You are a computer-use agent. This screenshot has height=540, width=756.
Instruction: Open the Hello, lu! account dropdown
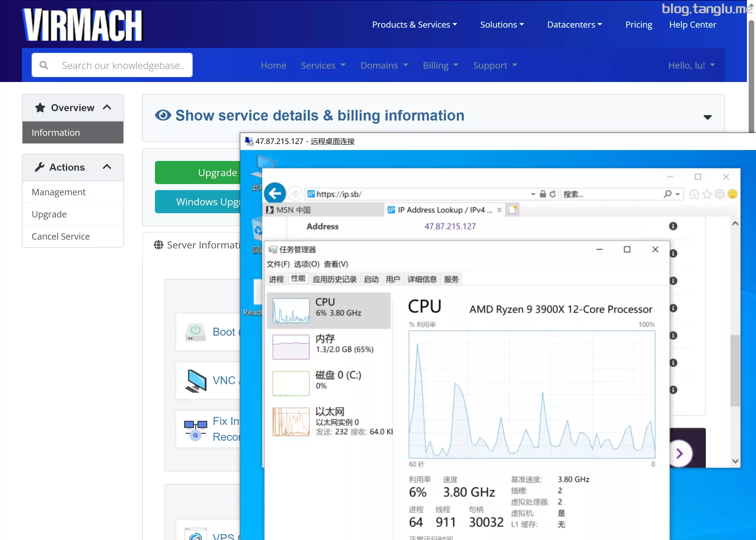691,65
